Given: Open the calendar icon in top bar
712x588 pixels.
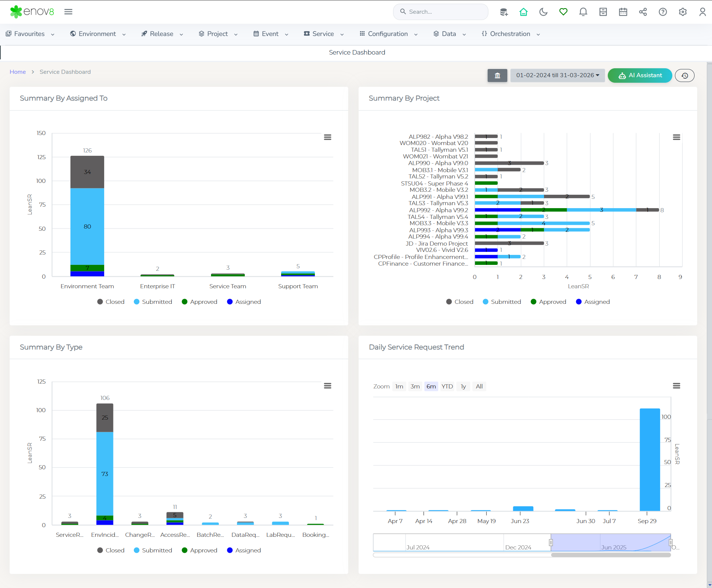Looking at the screenshot, I should [623, 12].
